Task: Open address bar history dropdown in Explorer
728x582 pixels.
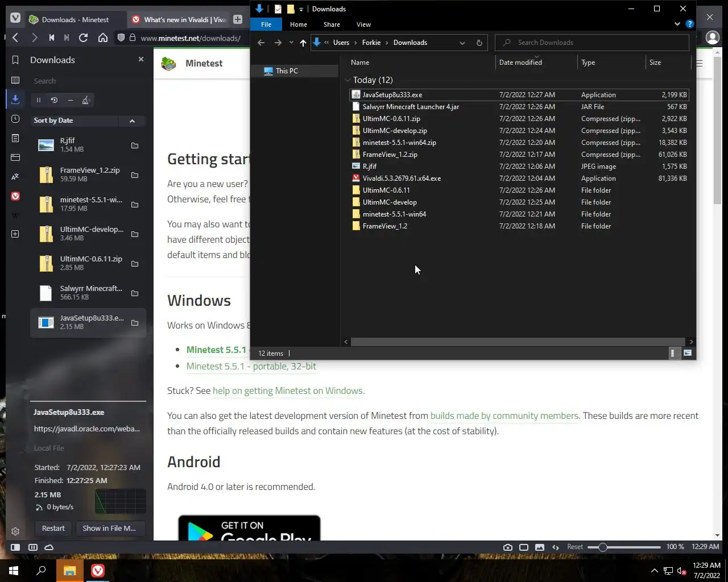Action: coord(462,43)
